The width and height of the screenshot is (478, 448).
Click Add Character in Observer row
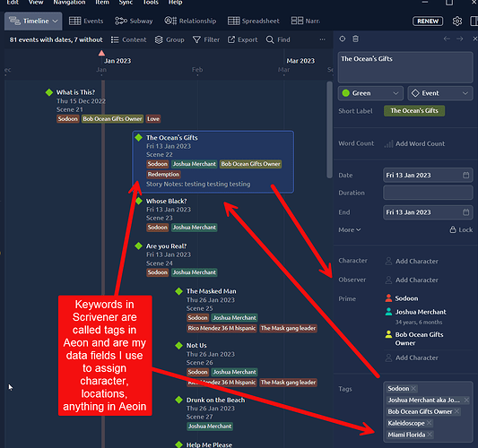click(x=412, y=280)
